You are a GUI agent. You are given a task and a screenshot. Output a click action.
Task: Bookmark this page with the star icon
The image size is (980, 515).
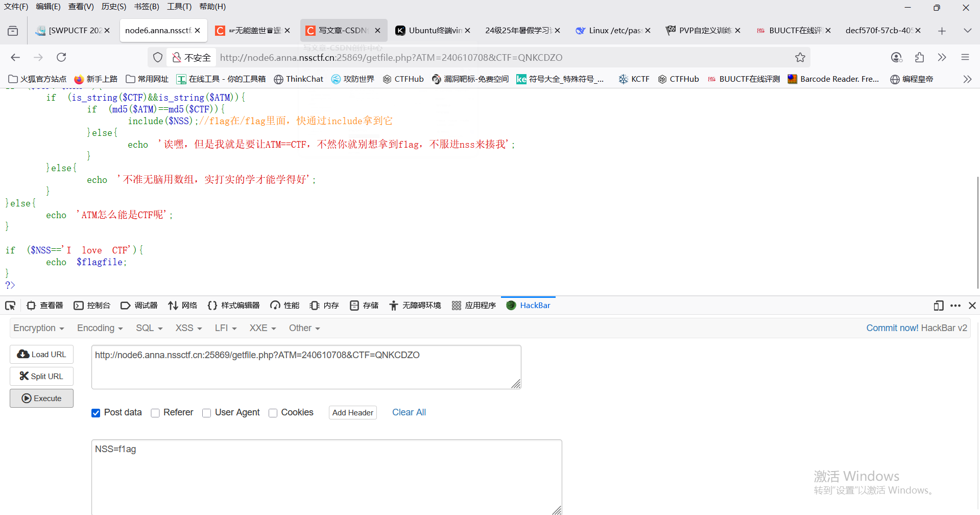point(800,57)
